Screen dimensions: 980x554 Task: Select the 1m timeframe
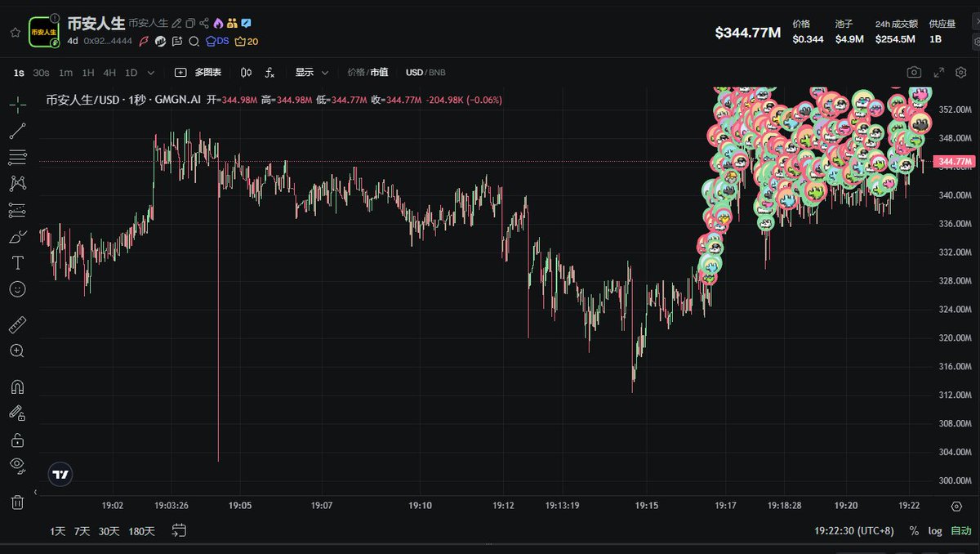(x=65, y=73)
